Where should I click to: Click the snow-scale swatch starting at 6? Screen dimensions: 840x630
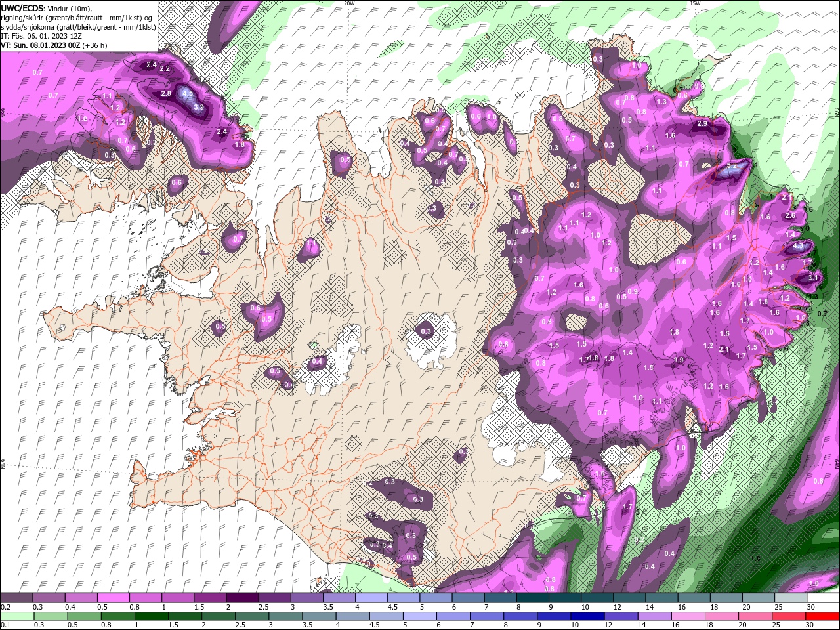point(469,598)
